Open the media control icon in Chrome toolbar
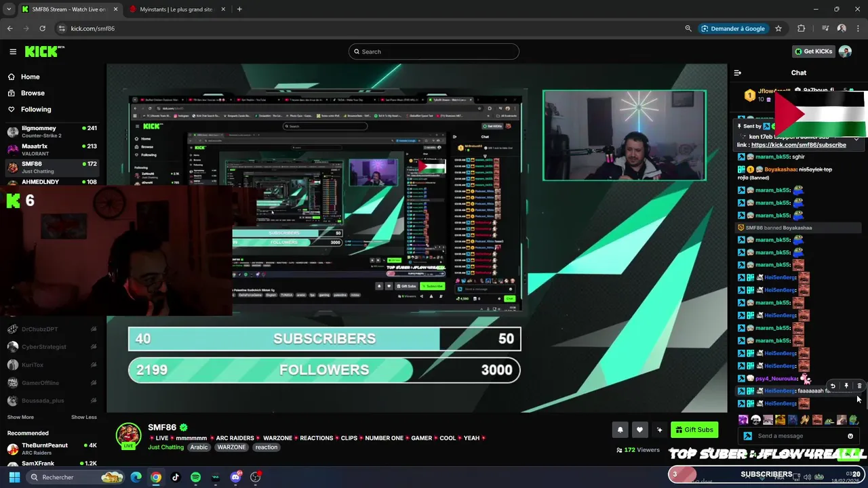The image size is (868, 488). [x=825, y=28]
